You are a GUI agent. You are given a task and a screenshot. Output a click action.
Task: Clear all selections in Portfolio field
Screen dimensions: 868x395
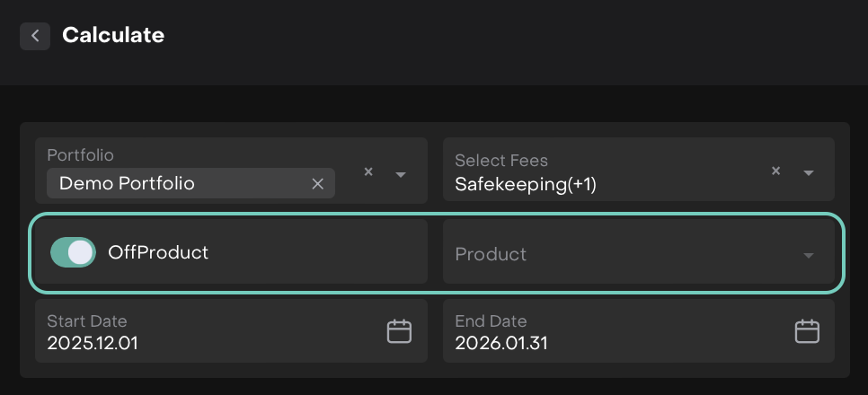pos(368,171)
